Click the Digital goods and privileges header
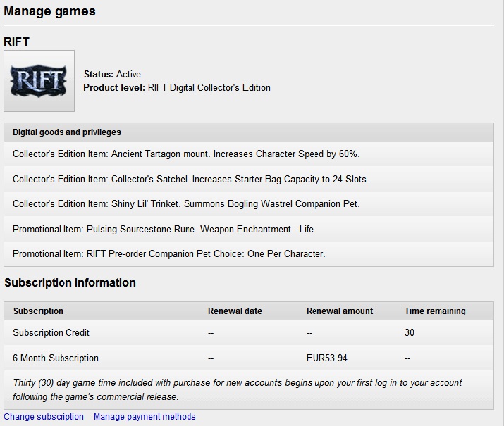Viewport: 504px width, 426px height. pos(67,132)
